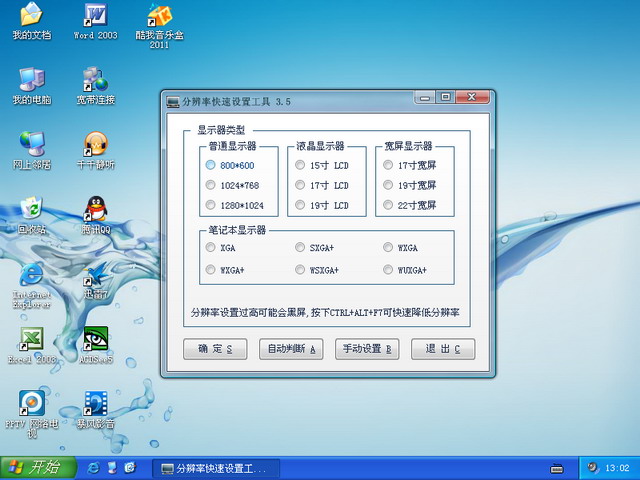The height and width of the screenshot is (480, 640).
Task: Click the system tray icon left of 13:02
Action: (x=593, y=468)
